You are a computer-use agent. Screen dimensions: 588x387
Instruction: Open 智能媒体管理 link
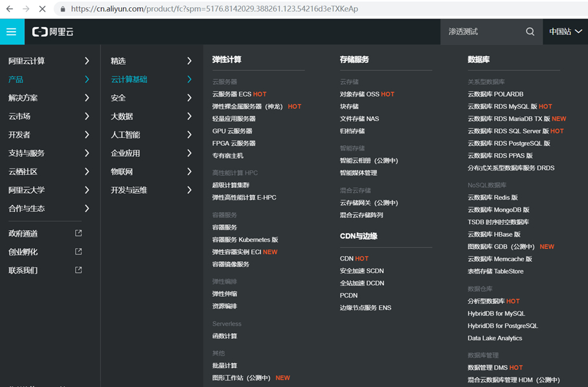pyautogui.click(x=359, y=172)
